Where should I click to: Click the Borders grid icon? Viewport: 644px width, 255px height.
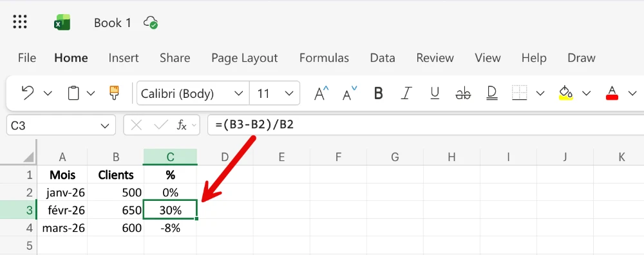point(520,93)
